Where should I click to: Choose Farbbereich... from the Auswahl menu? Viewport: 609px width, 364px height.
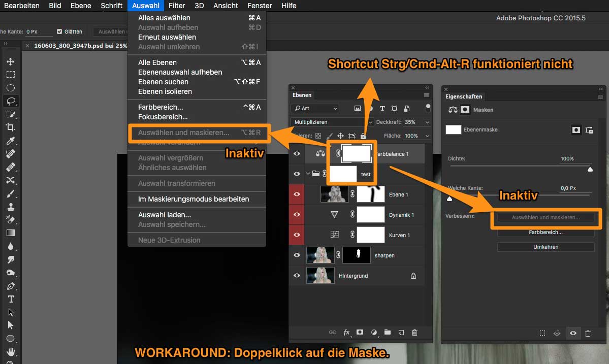point(161,107)
